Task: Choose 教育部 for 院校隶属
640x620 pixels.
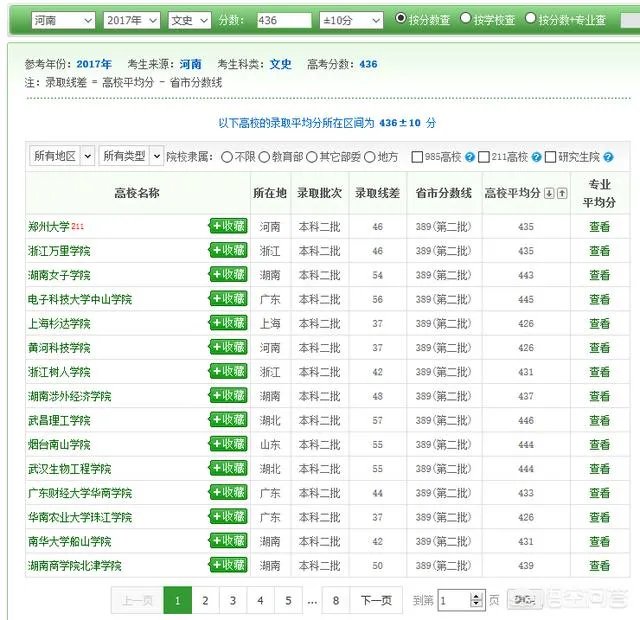Action: tap(264, 157)
